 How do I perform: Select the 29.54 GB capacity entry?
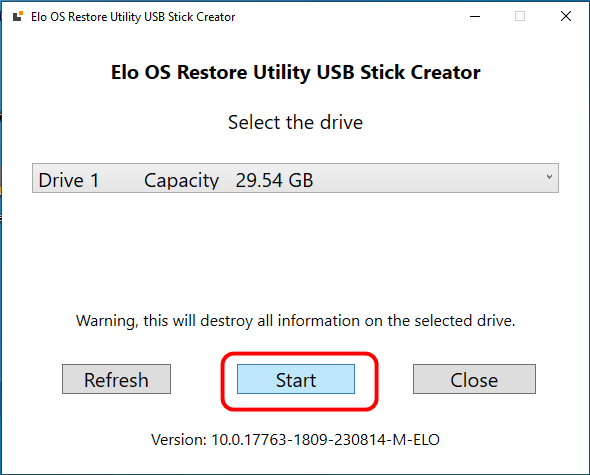[x=274, y=180]
